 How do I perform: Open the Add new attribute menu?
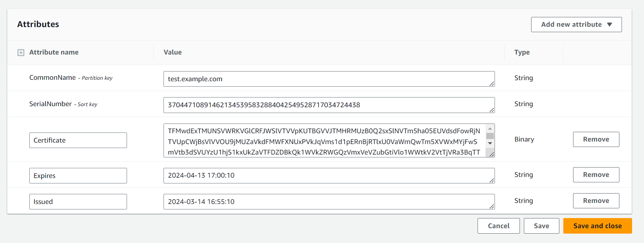click(576, 25)
